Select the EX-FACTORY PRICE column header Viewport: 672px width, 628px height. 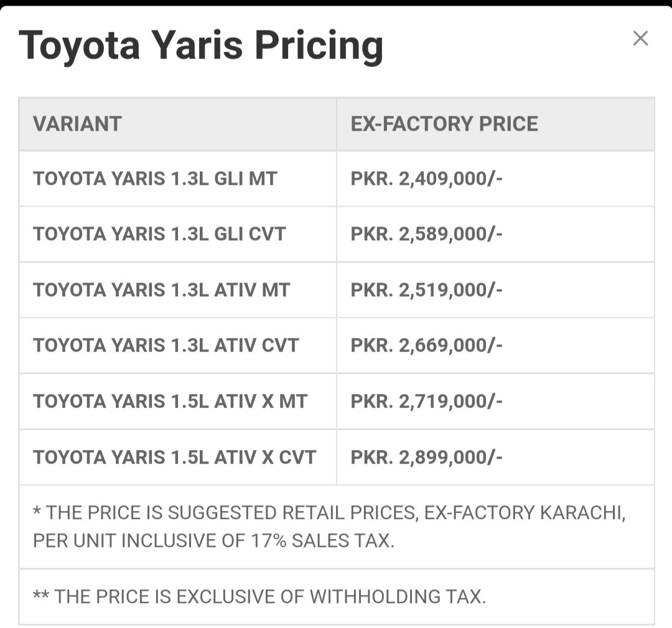[444, 124]
